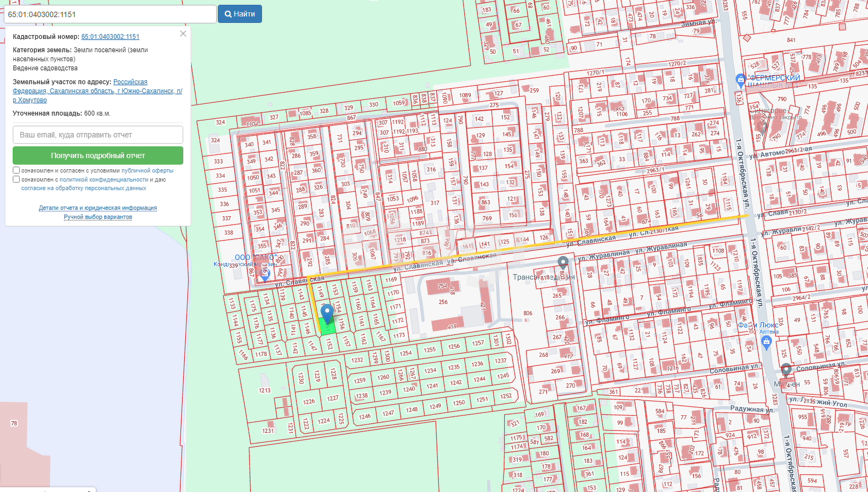
Task: Open the parcel address link
Action: coord(97,91)
